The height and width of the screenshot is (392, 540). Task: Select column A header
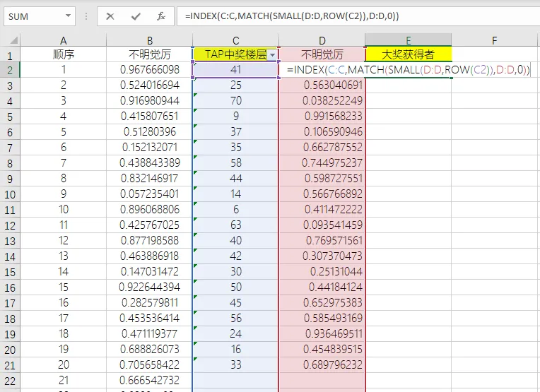click(x=64, y=40)
